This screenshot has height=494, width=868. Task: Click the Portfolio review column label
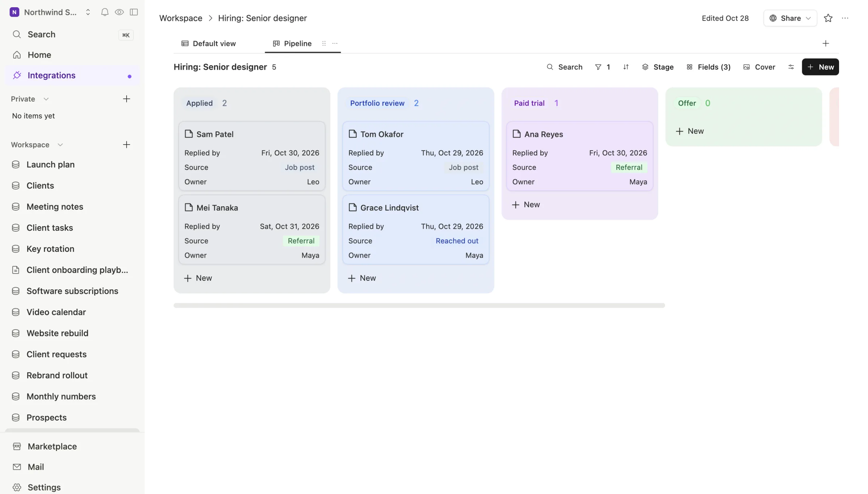(377, 103)
